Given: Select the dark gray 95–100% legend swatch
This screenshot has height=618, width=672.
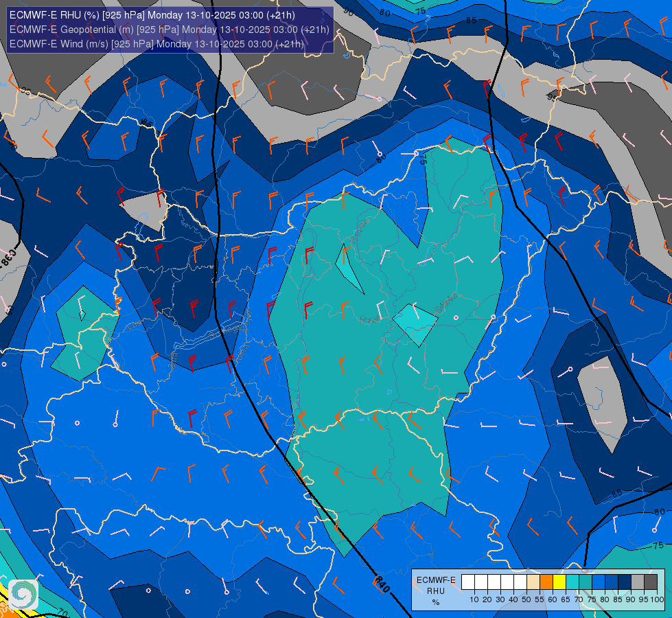Looking at the screenshot, I should click(651, 582).
